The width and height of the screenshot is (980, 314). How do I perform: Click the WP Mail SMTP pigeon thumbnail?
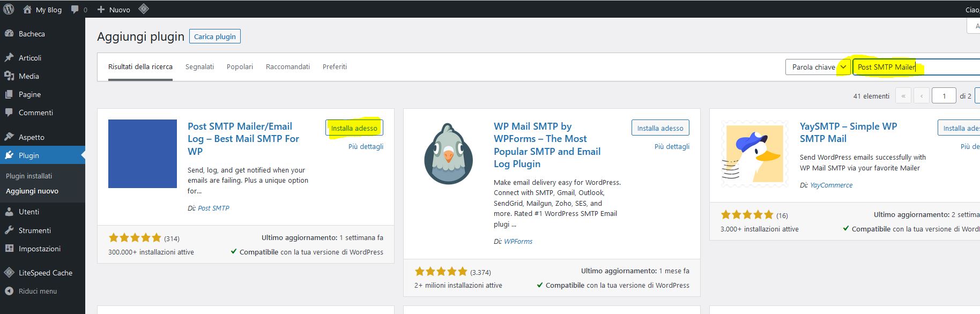point(449,154)
